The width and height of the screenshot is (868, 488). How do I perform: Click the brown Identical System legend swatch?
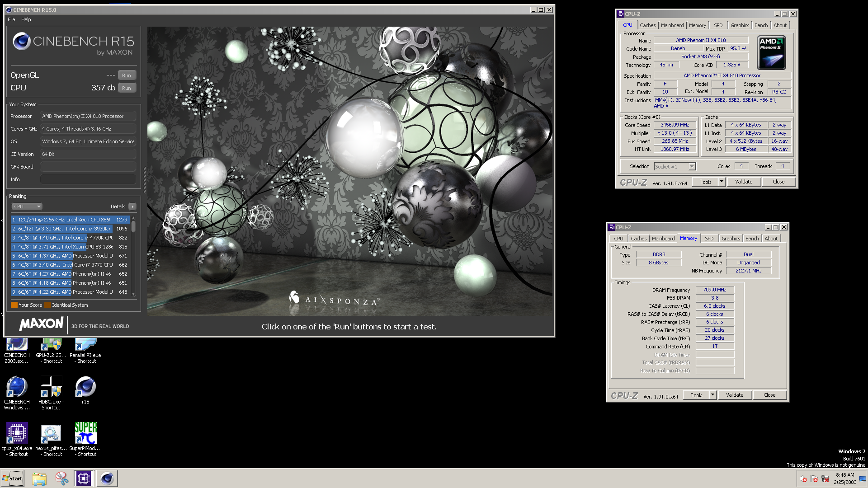pos(47,305)
